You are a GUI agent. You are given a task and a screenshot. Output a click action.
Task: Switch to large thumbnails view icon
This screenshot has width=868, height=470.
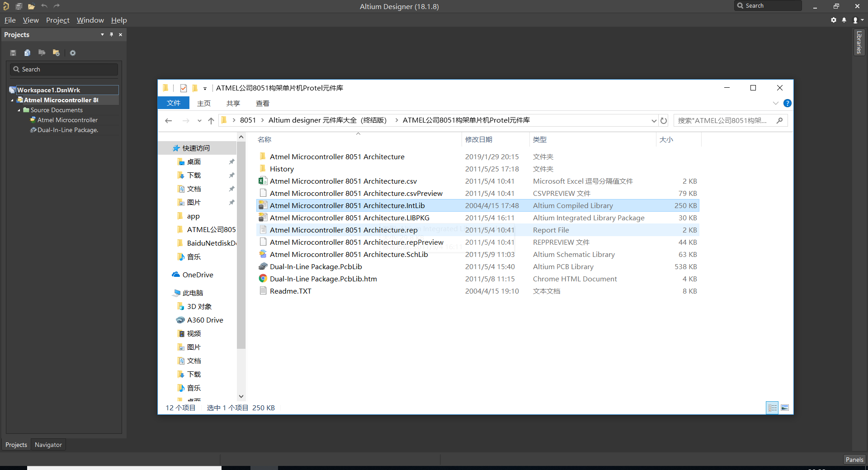point(785,408)
